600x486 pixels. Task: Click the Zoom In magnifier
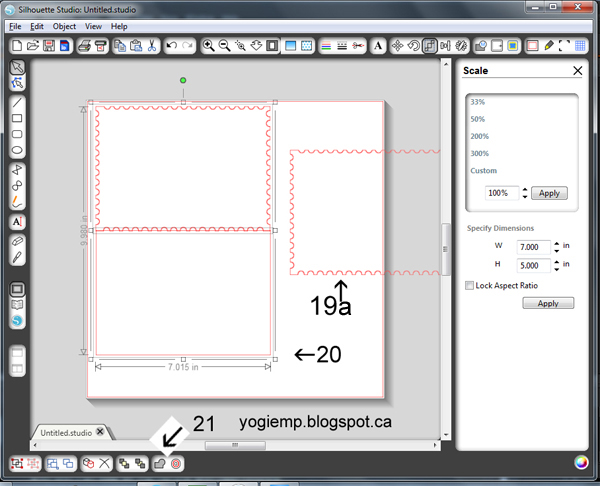click(x=209, y=46)
